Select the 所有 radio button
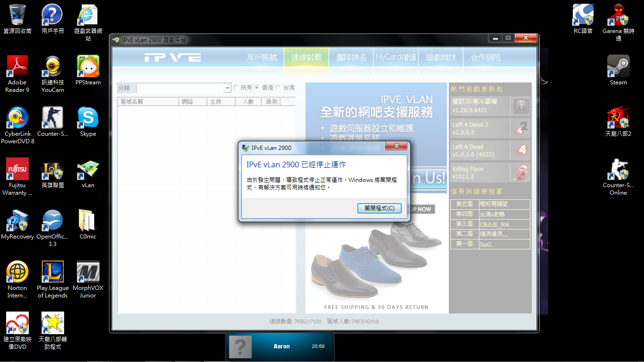This screenshot has height=362, width=644. [236, 88]
